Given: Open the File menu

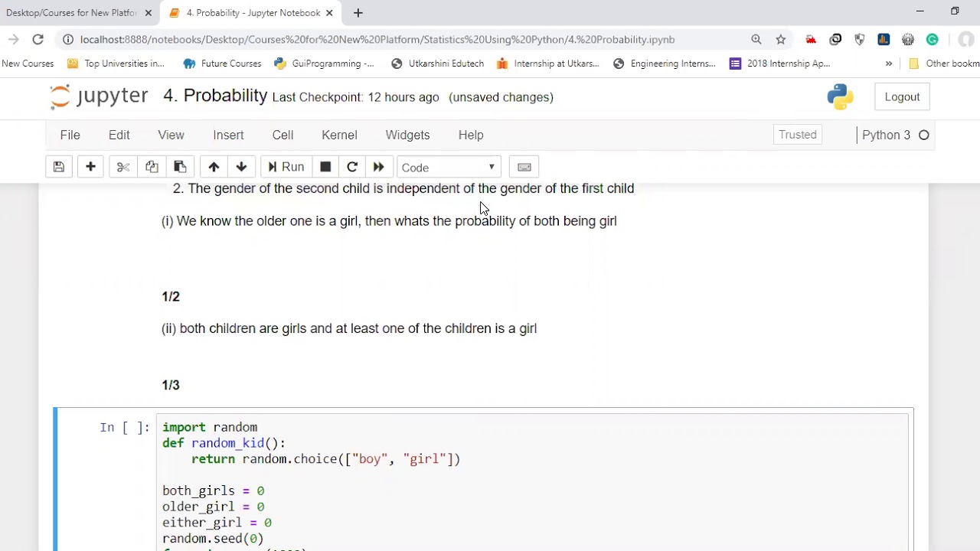Looking at the screenshot, I should pyautogui.click(x=70, y=135).
